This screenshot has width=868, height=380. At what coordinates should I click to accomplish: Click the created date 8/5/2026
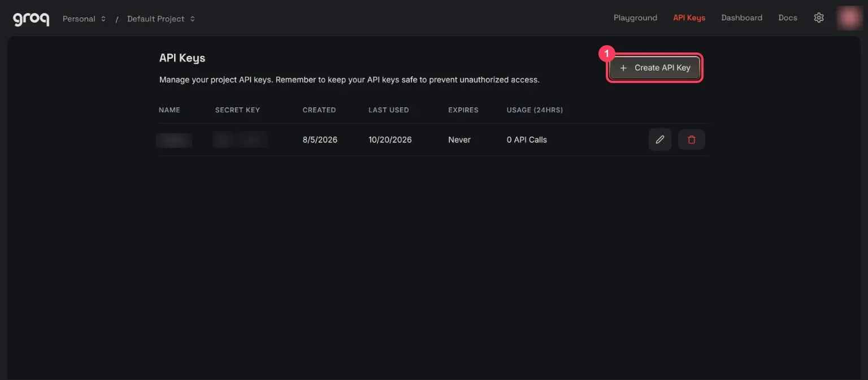[x=320, y=139]
